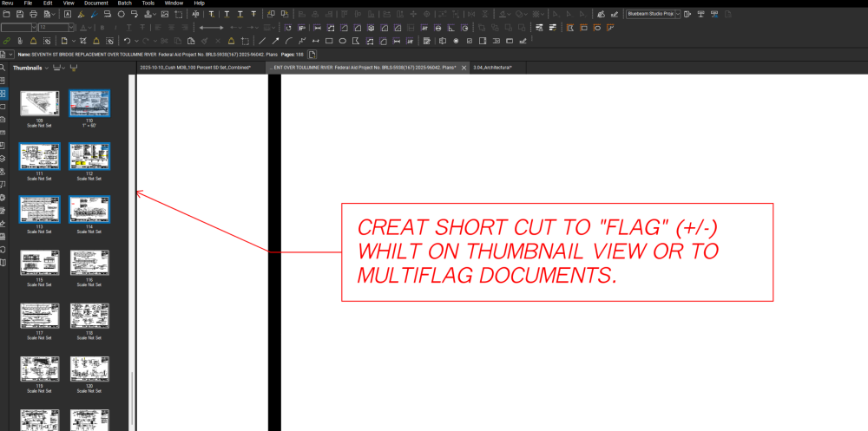868x431 pixels.
Task: Click the paperclip attachment icon
Action: coord(20,41)
